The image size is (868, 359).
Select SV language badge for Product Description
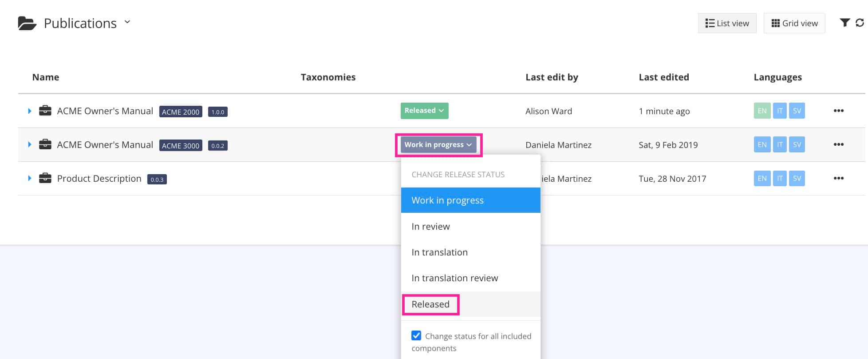(x=797, y=178)
